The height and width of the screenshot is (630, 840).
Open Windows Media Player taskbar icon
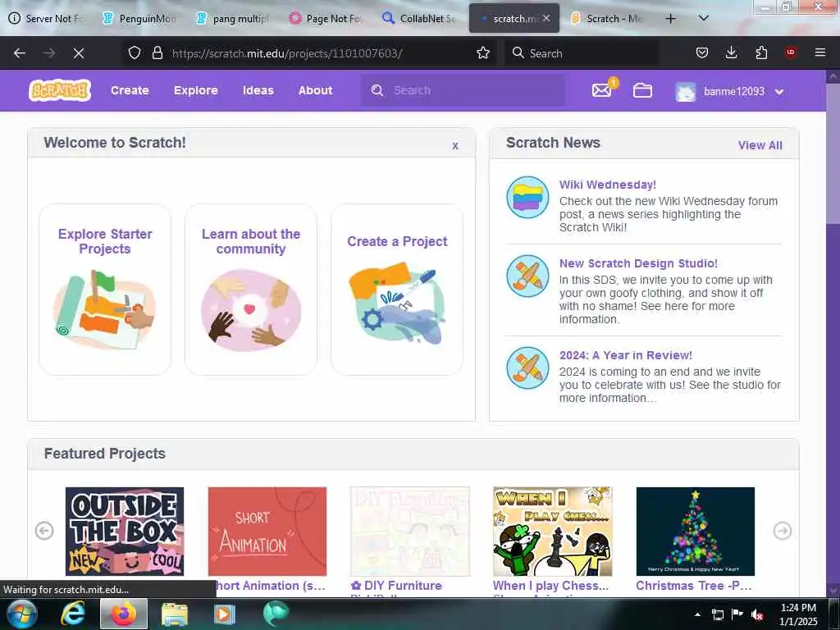pos(225,614)
